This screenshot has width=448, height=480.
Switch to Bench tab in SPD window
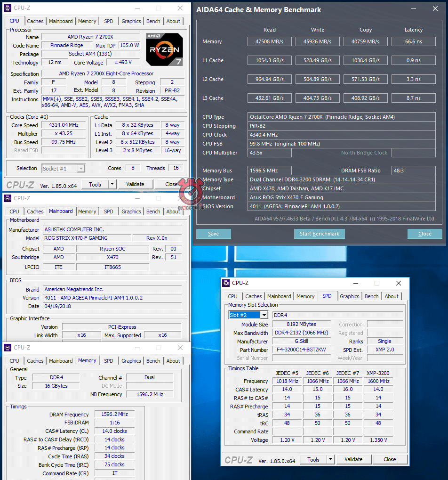(x=371, y=296)
